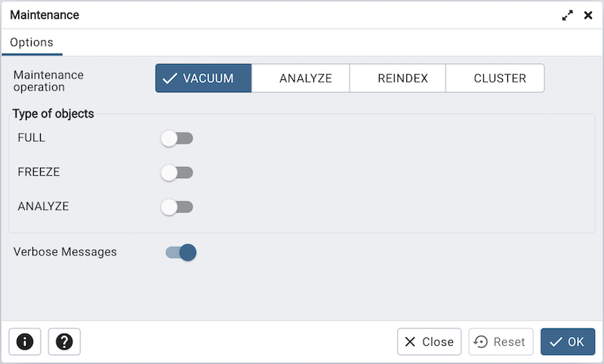Click the question mark help icon

tap(64, 342)
